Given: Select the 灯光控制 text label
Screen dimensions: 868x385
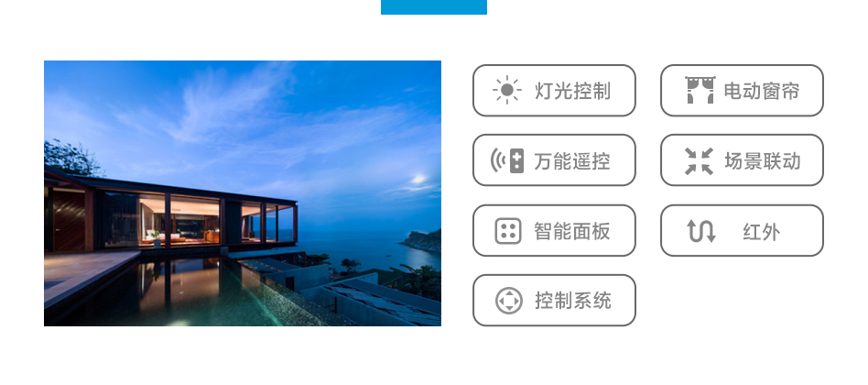Looking at the screenshot, I should (x=572, y=91).
